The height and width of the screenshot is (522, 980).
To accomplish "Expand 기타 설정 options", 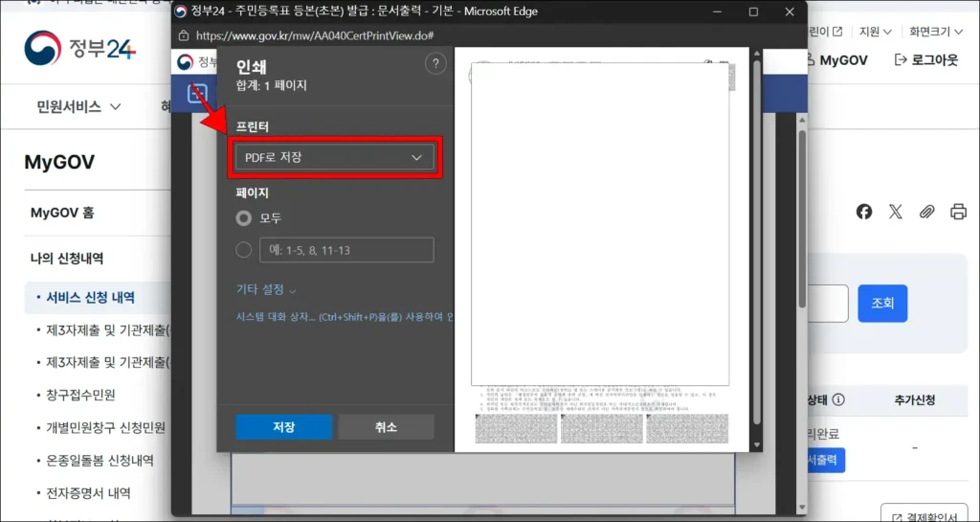I will pyautogui.click(x=266, y=290).
